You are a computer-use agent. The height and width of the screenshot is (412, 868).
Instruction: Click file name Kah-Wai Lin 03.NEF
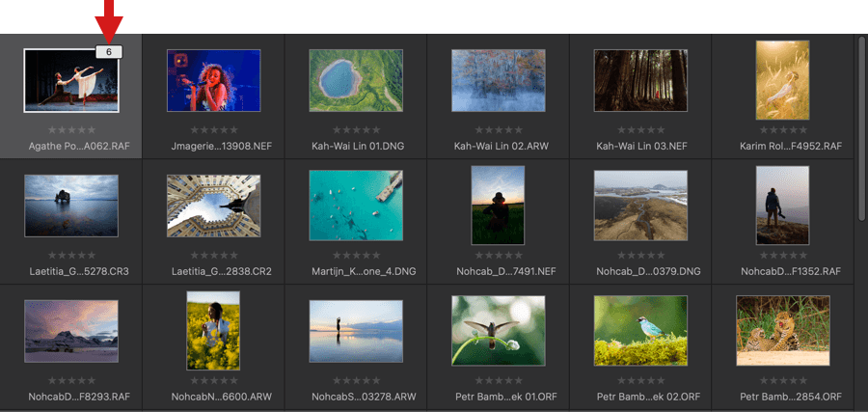(x=640, y=147)
